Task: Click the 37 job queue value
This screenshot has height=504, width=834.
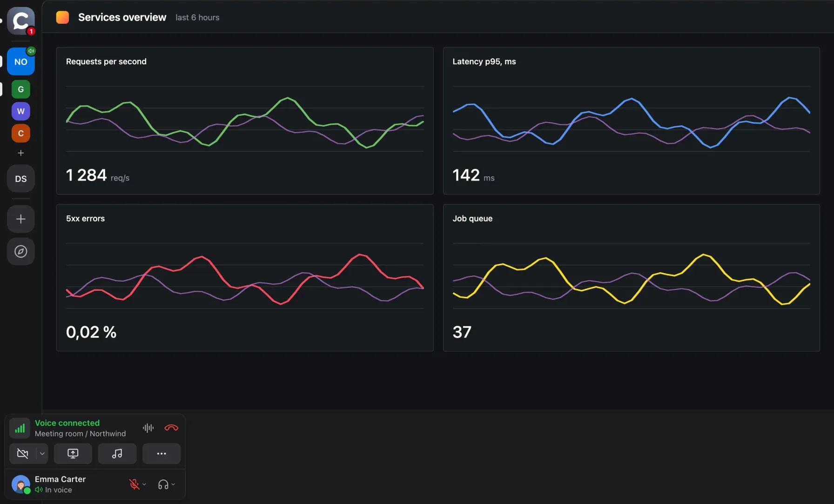Action: (x=462, y=332)
